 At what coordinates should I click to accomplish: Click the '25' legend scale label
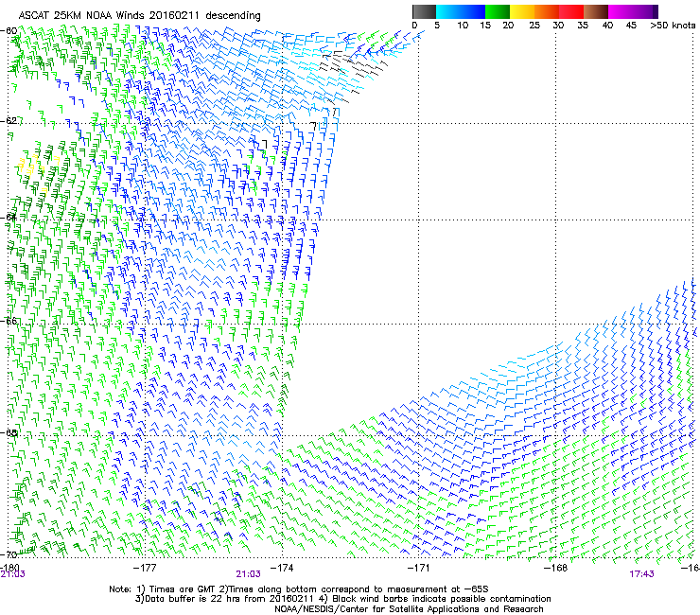534,26
